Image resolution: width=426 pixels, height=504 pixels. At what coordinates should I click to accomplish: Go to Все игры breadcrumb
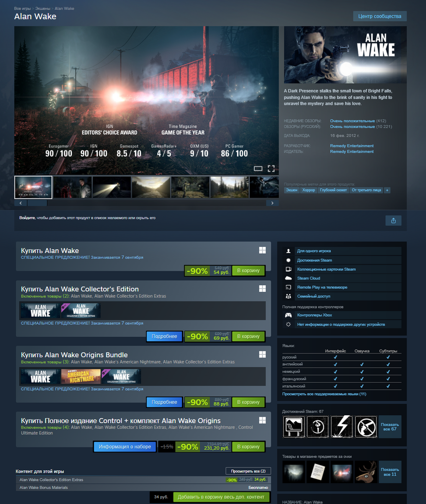[22, 8]
